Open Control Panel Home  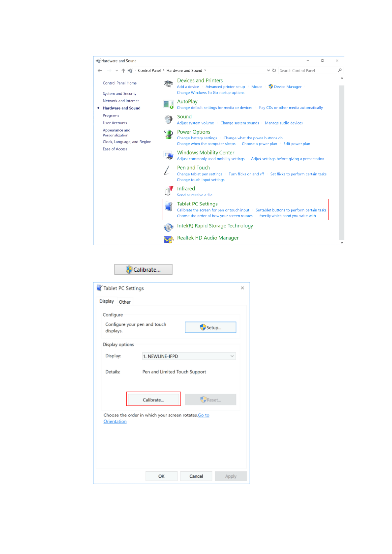(120, 83)
